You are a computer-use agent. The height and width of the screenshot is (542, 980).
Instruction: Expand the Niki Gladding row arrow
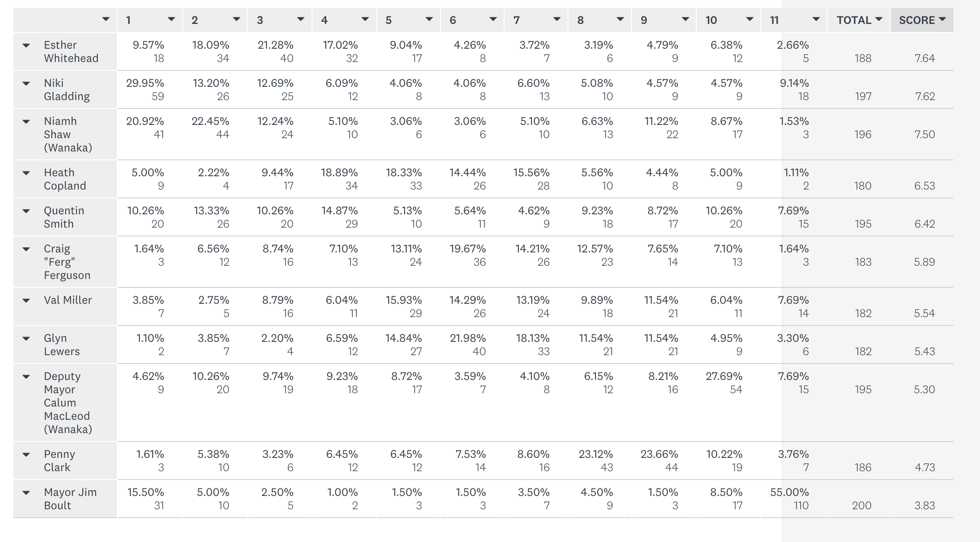(x=26, y=83)
